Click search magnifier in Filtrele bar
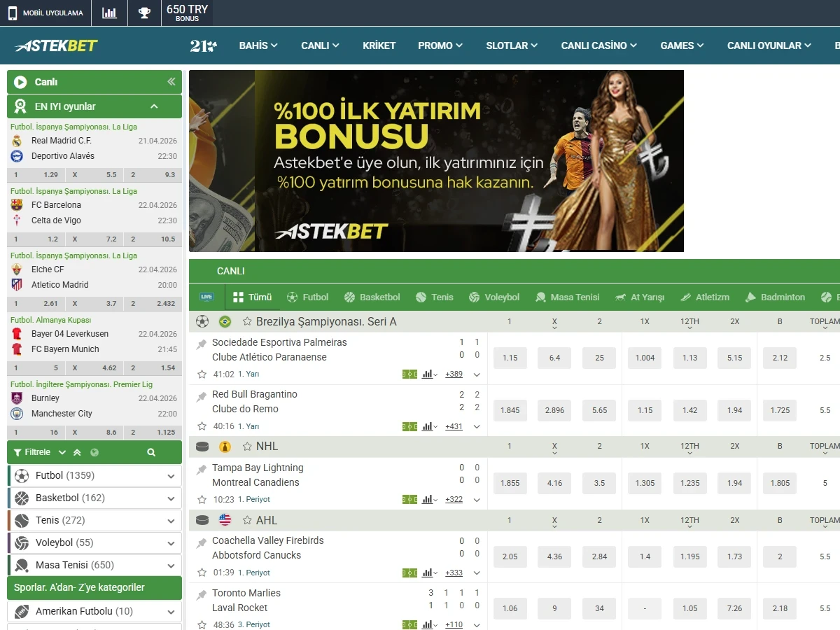Viewport: 840px width, 630px height. (x=151, y=452)
